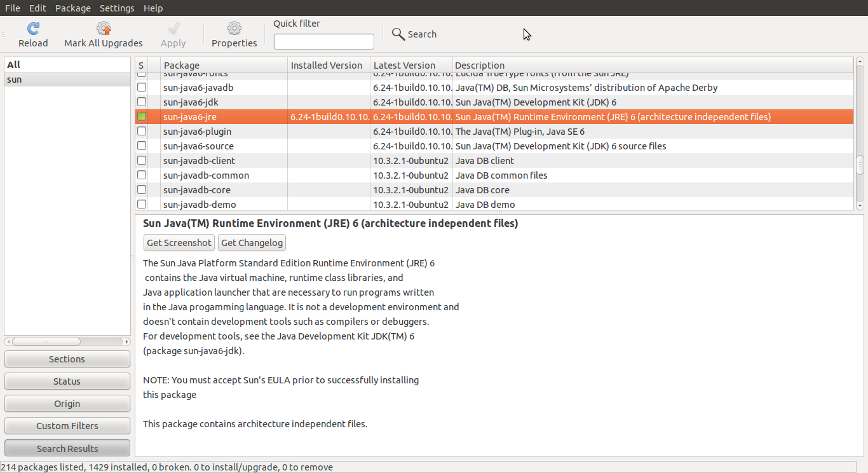Click installed status box of sun-java6-jre
Screen dimensions: 868x473
pos(142,116)
